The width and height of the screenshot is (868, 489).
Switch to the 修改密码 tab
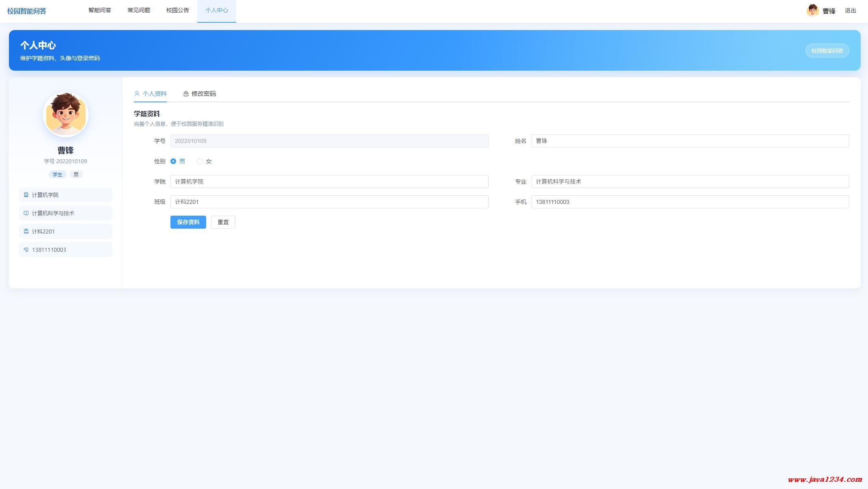(199, 94)
